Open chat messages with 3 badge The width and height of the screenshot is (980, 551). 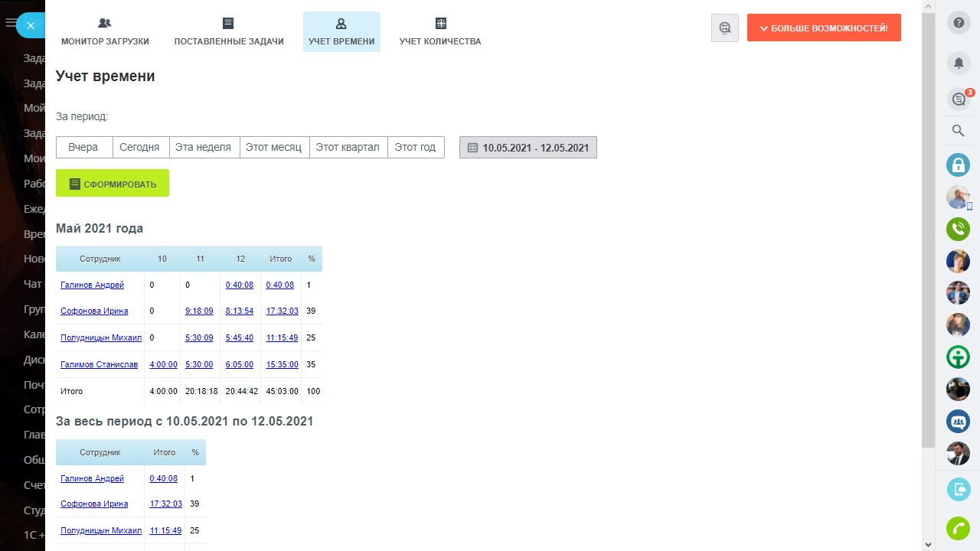pos(958,99)
